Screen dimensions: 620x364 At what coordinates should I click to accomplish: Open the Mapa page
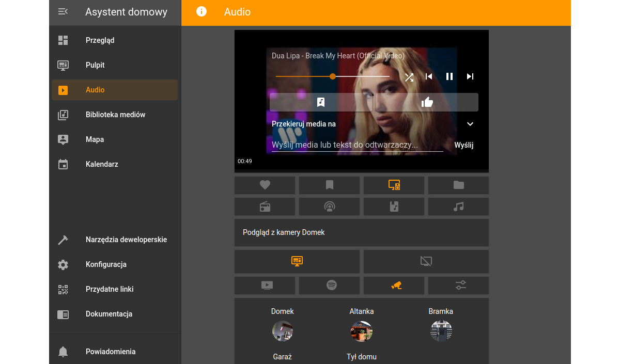(x=115, y=139)
